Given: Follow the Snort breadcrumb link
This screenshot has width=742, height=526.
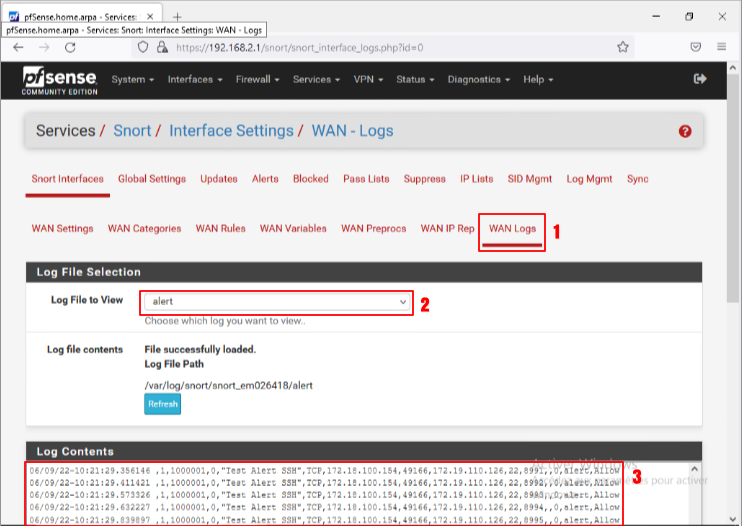Looking at the screenshot, I should point(132,131).
